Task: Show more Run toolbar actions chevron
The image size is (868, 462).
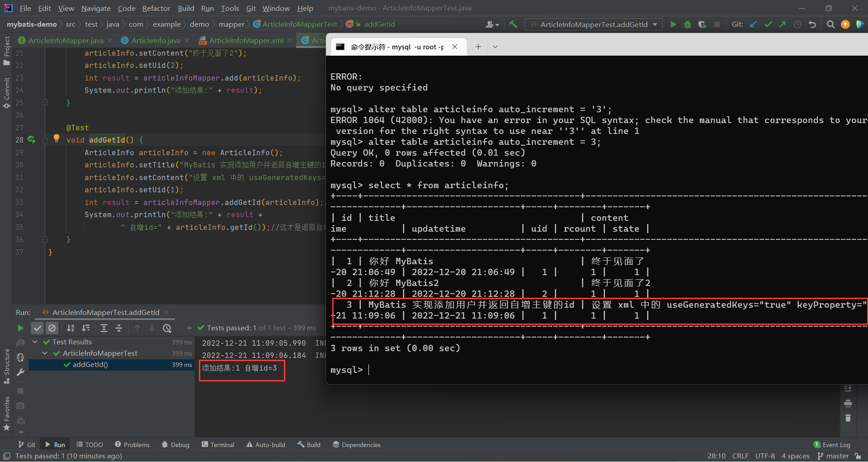Action: (x=189, y=328)
